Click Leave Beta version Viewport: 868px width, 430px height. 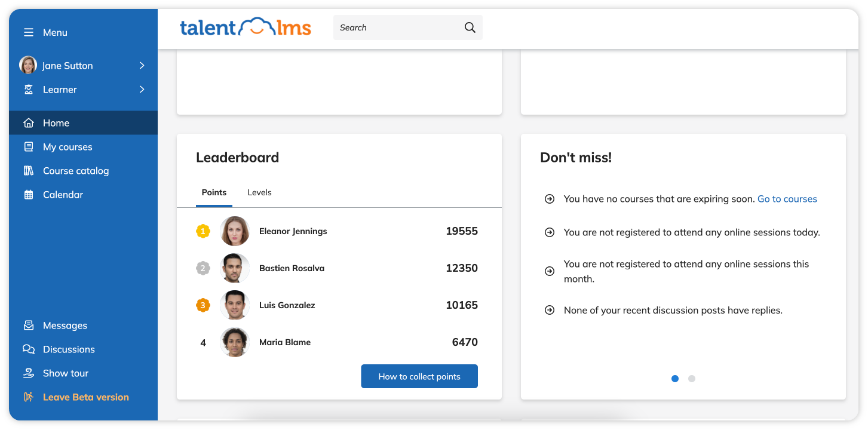tap(85, 397)
